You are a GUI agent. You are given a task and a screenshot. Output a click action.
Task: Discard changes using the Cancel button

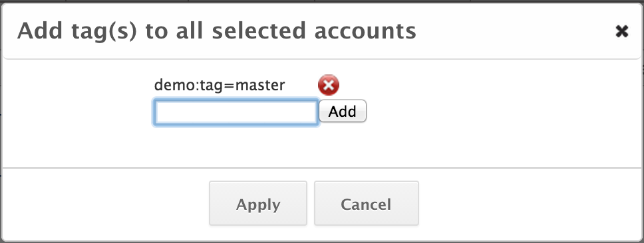pyautogui.click(x=367, y=203)
